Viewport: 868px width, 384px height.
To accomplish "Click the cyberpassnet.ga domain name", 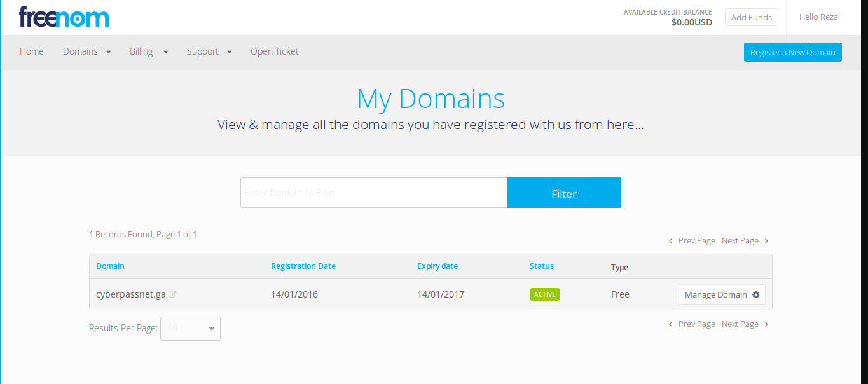I will pyautogui.click(x=131, y=294).
